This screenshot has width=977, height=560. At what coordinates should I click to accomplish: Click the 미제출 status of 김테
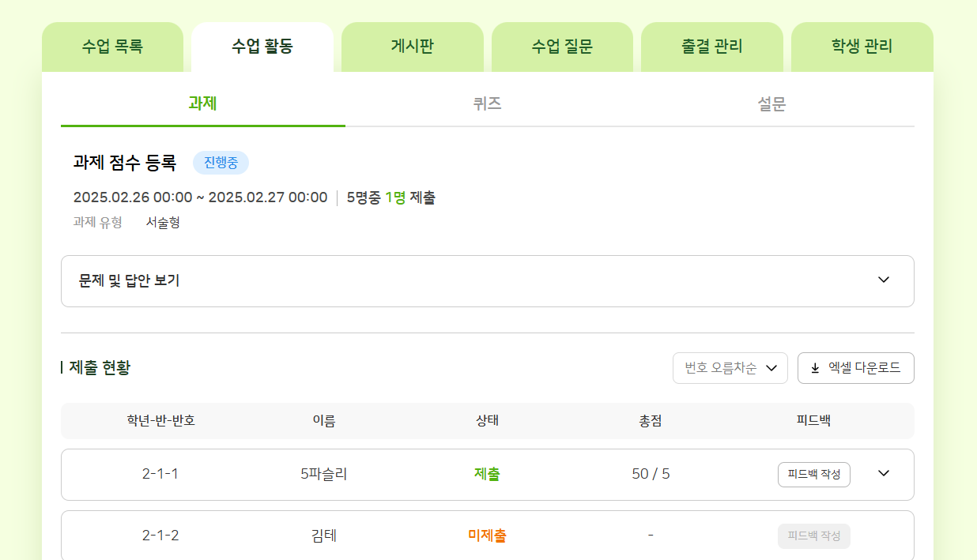(487, 536)
